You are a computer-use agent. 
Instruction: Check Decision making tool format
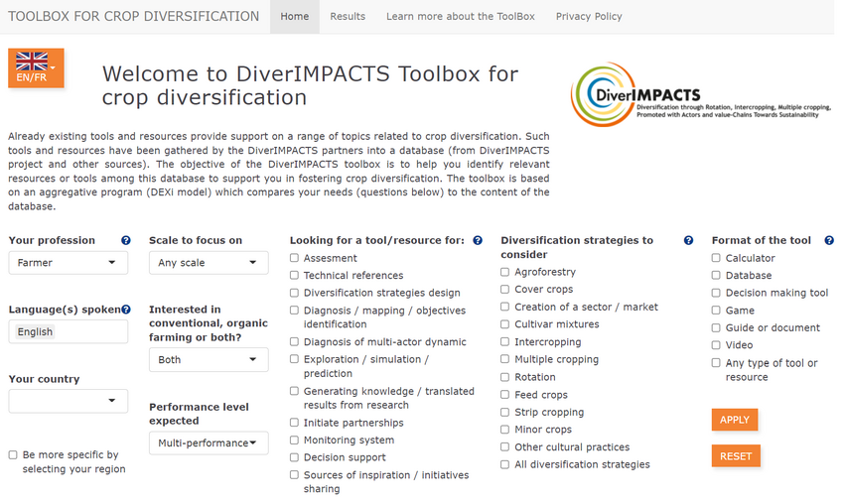tap(716, 293)
